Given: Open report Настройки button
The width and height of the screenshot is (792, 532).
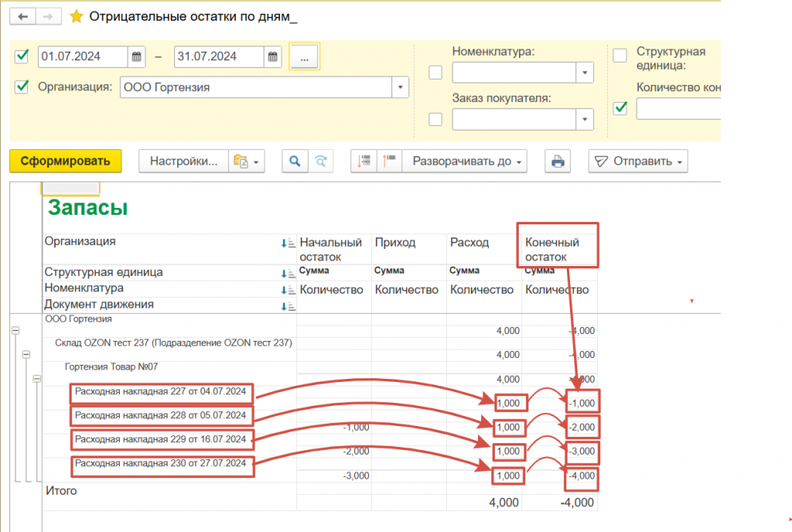Looking at the screenshot, I should (184, 162).
